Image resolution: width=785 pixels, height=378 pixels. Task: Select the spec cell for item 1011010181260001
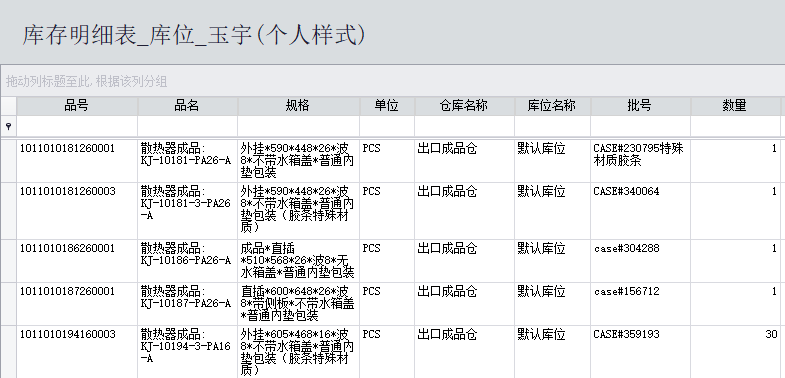coord(298,161)
